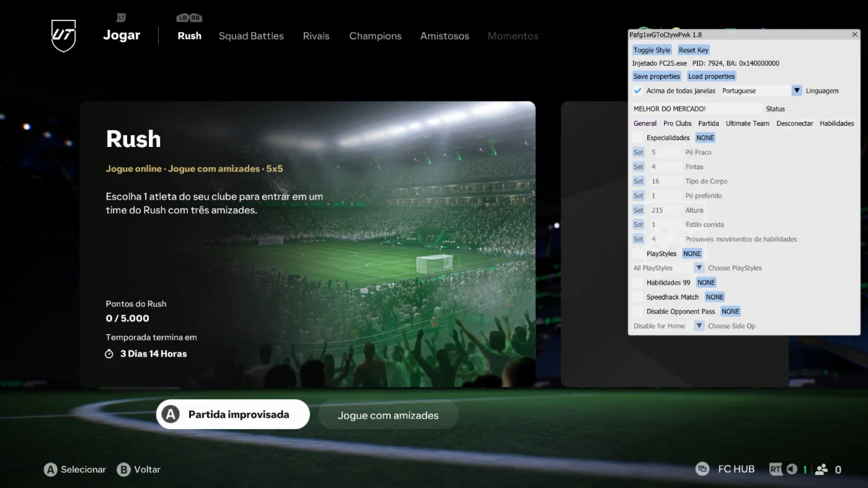The width and height of the screenshot is (868, 488).
Task: Click NONE button beside Habilidades 99
Action: point(706,282)
